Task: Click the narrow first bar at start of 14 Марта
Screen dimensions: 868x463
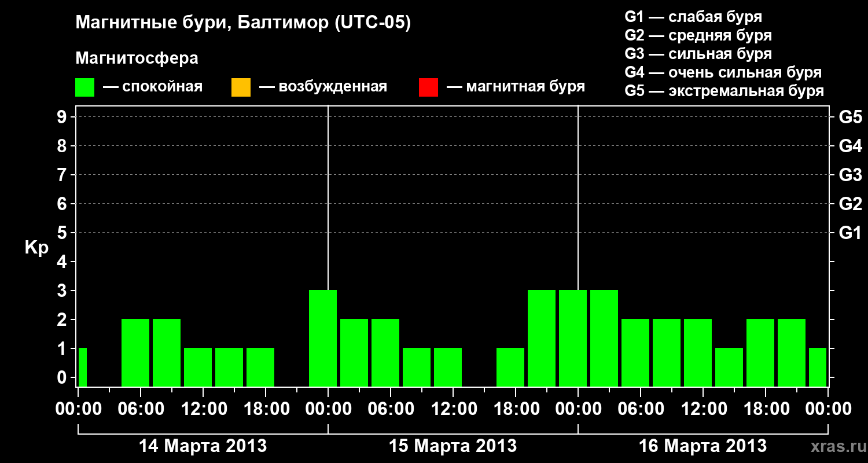Action: pyautogui.click(x=82, y=367)
